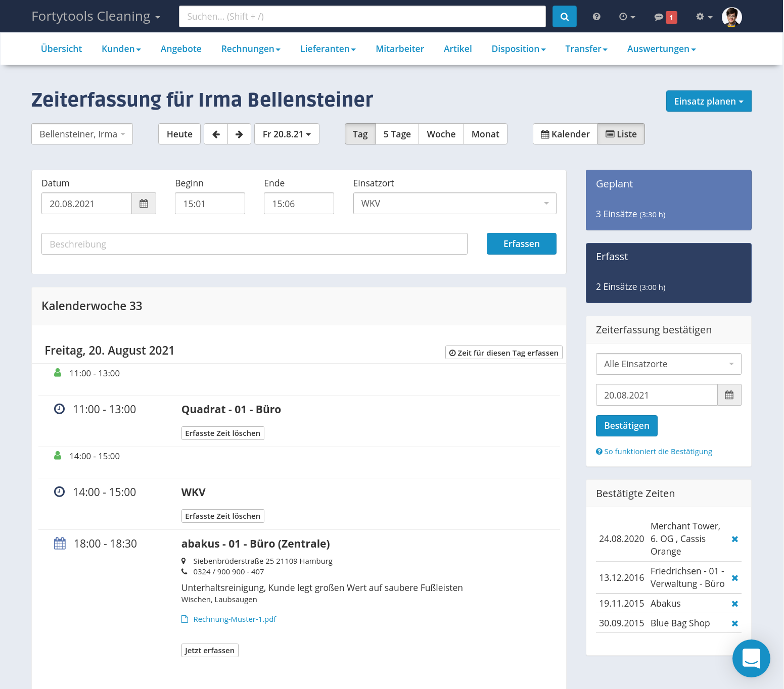Open Mitarbeiter page
This screenshot has width=784, height=689.
(400, 49)
